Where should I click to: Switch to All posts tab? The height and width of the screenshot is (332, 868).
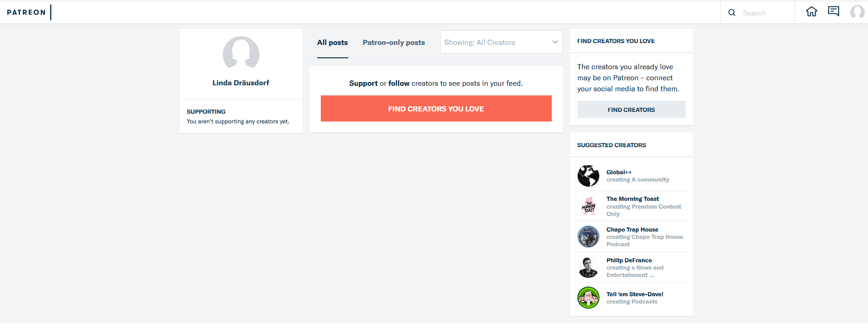coord(332,43)
